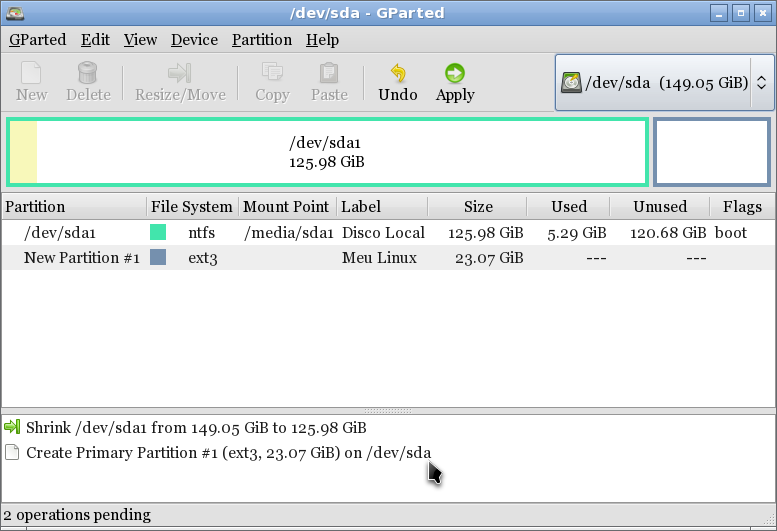Click the Undo toolbar icon
The width and height of the screenshot is (777, 531).
(397, 82)
